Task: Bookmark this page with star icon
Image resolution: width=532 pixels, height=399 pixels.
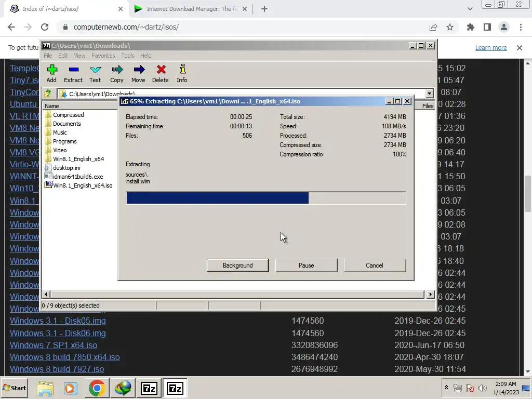Action: click(450, 27)
